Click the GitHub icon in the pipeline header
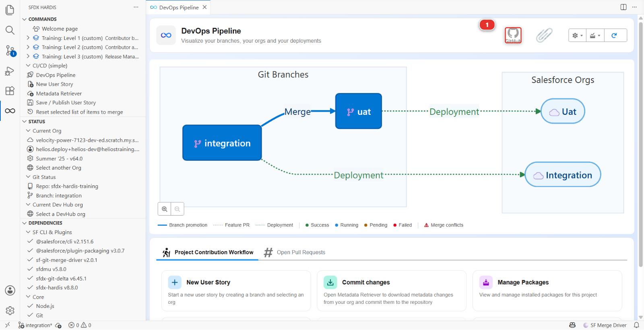This screenshot has width=644, height=330. click(x=513, y=35)
